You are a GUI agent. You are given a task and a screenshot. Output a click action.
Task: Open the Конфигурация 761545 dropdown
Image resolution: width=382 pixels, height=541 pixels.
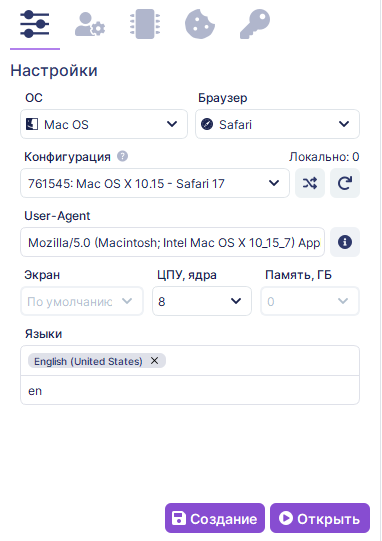tap(155, 183)
